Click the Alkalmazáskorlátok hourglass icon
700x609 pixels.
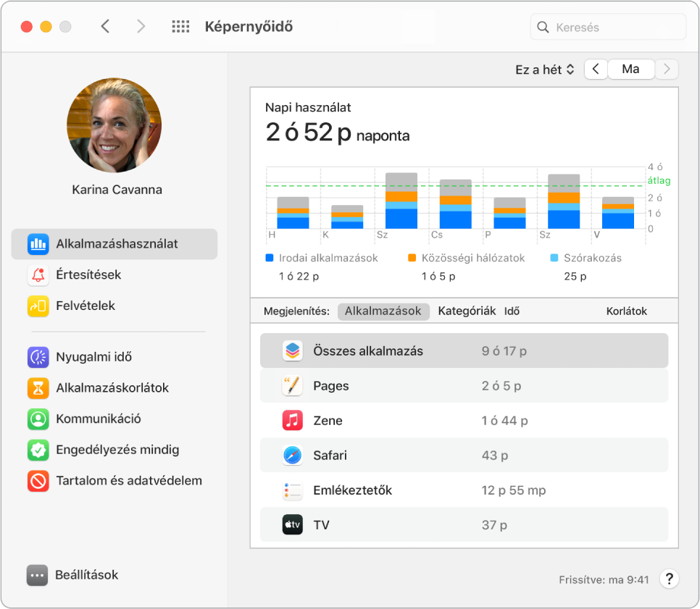point(38,388)
